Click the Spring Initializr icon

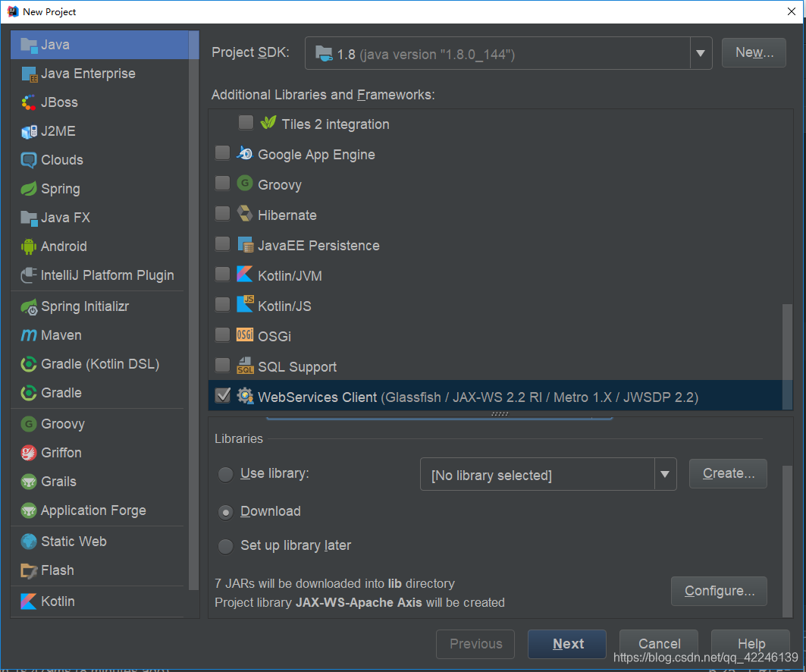pyautogui.click(x=29, y=306)
